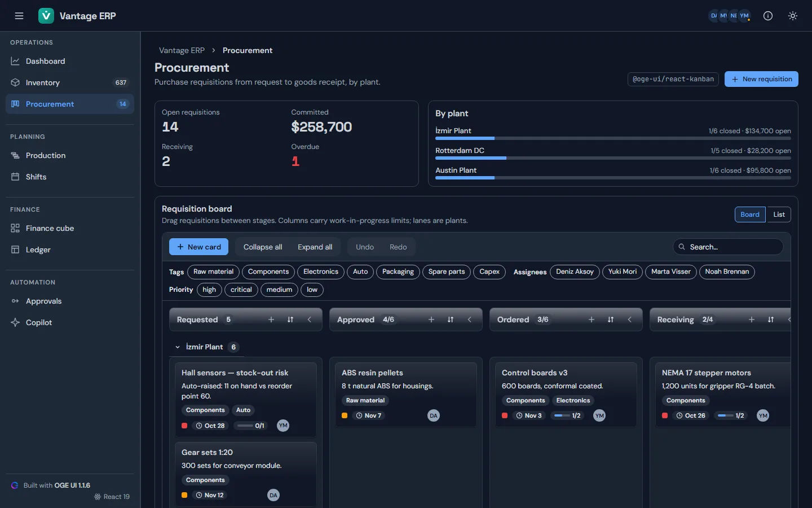This screenshot has height=508, width=812.
Task: Collapse the Approved column chevron
Action: click(470, 319)
